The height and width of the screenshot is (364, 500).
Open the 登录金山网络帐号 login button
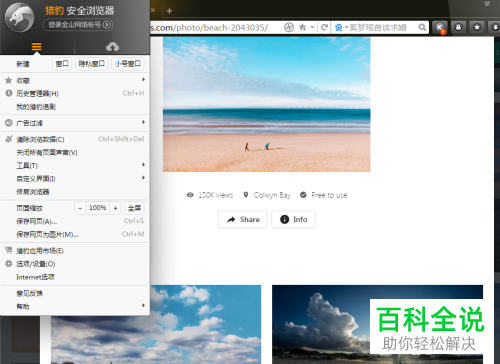tap(78, 24)
